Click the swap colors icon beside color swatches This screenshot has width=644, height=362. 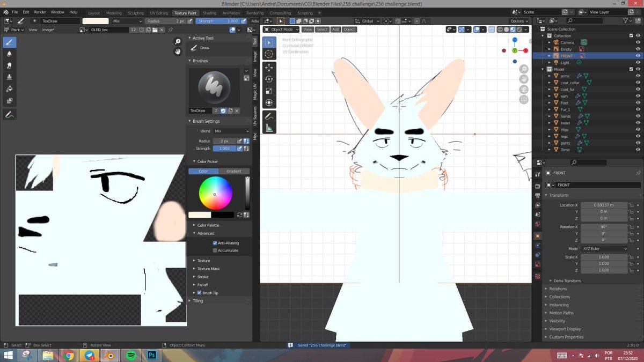[240, 215]
